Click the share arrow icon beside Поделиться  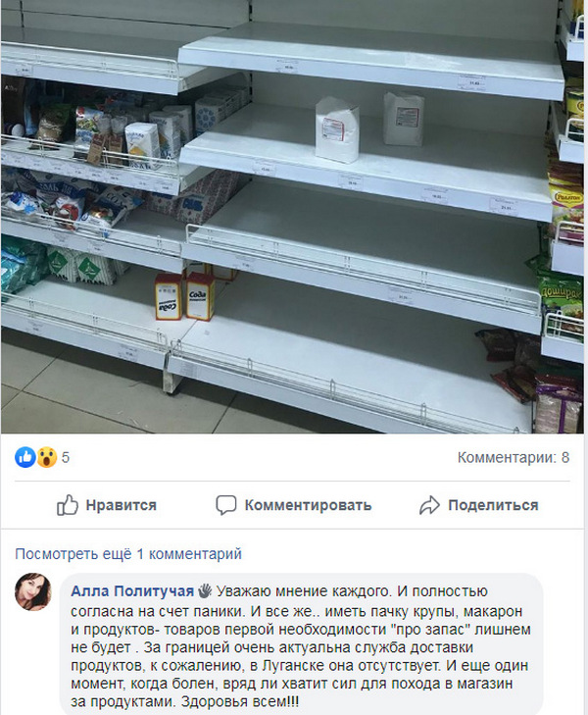pyautogui.click(x=429, y=505)
